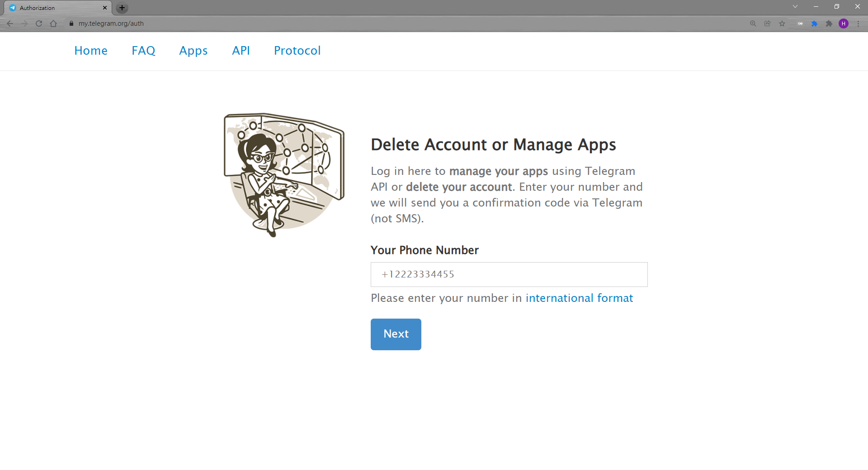This screenshot has width=868, height=470.
Task: Expand the tab search chevron
Action: click(795, 7)
